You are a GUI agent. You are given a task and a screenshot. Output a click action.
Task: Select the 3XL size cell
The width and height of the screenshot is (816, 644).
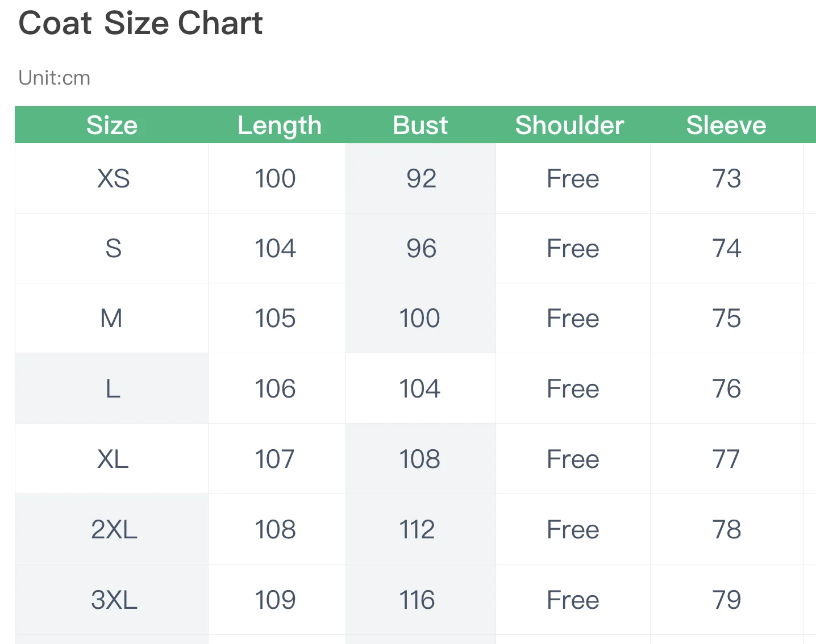click(x=114, y=600)
